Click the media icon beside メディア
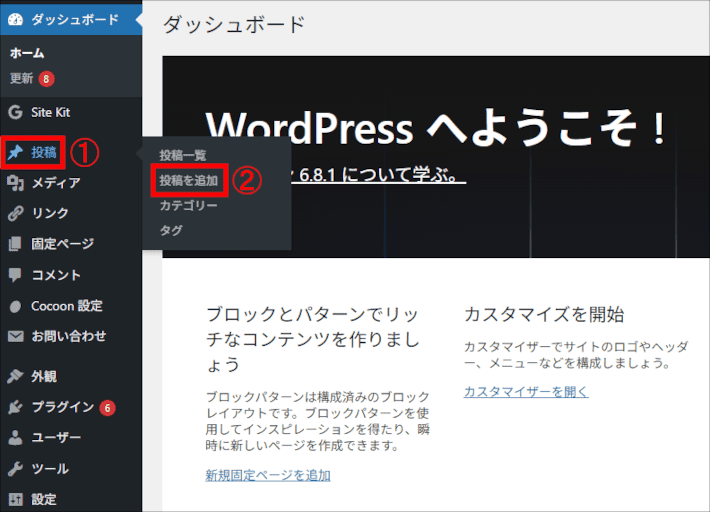The height and width of the screenshot is (512, 710). (x=15, y=183)
